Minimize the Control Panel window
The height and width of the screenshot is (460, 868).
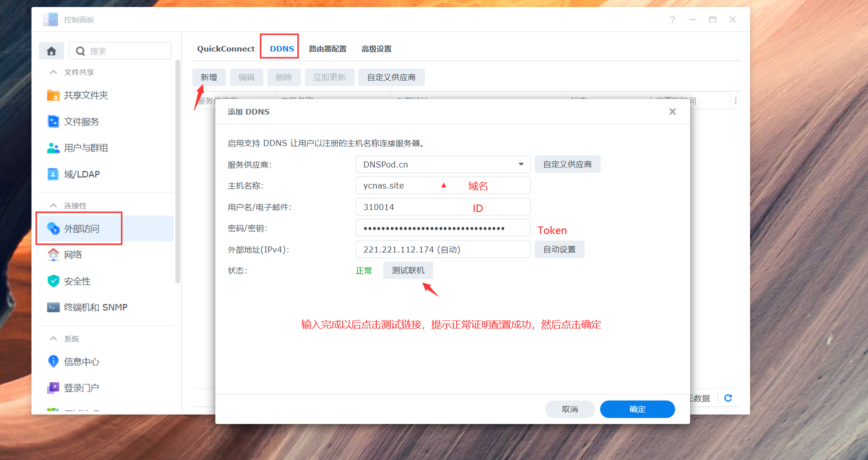tap(693, 19)
